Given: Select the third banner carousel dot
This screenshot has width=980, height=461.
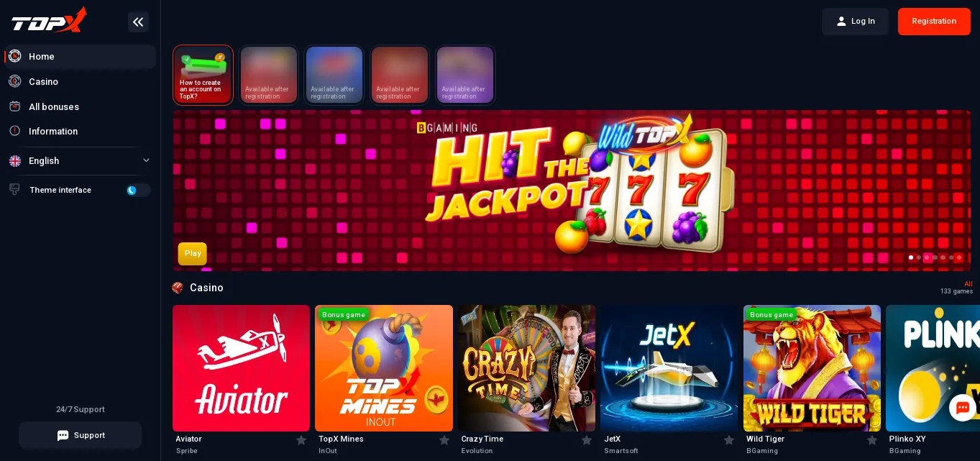Looking at the screenshot, I should pos(927,257).
